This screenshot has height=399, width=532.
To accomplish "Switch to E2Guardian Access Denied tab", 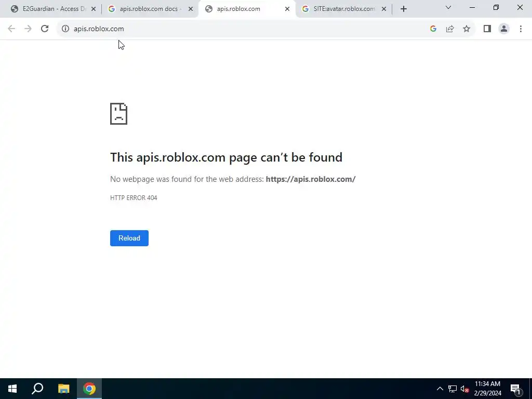I will 54,9.
